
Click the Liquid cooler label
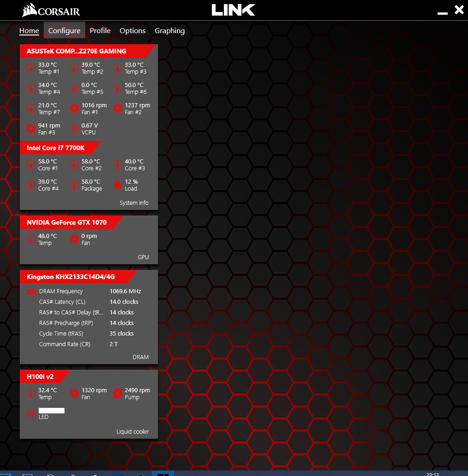tap(133, 432)
